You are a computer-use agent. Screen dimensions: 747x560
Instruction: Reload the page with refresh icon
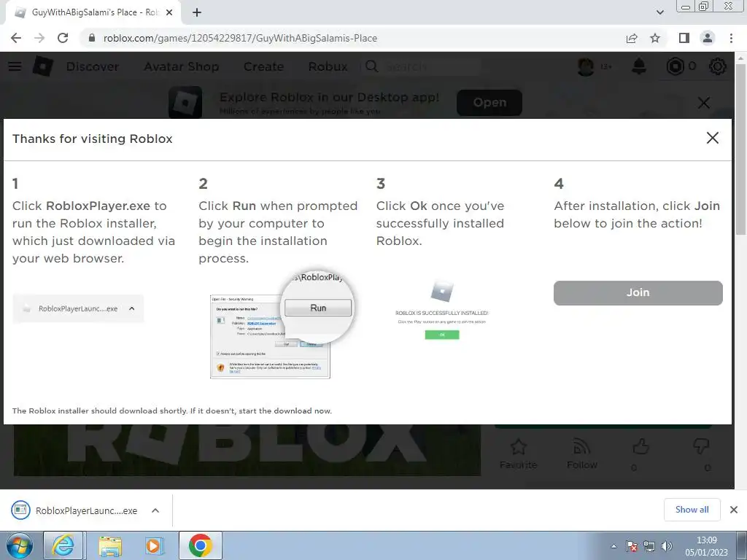click(x=63, y=38)
